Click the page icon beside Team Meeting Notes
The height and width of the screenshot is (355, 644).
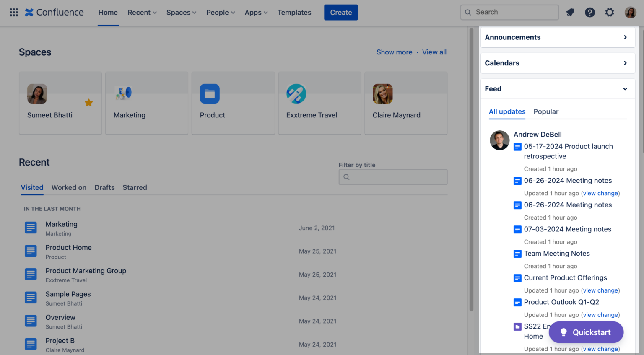click(517, 254)
